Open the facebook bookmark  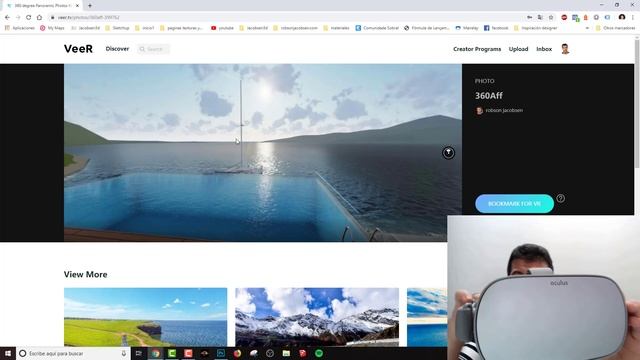(x=496, y=28)
